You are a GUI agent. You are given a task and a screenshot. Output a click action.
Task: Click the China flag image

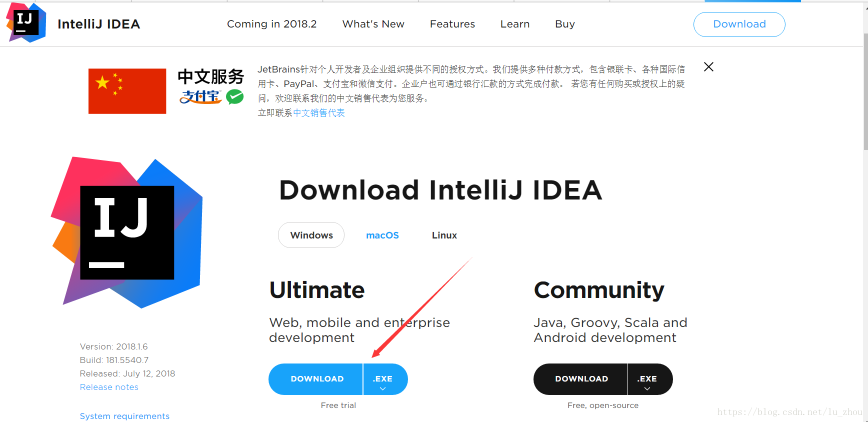[x=127, y=91]
